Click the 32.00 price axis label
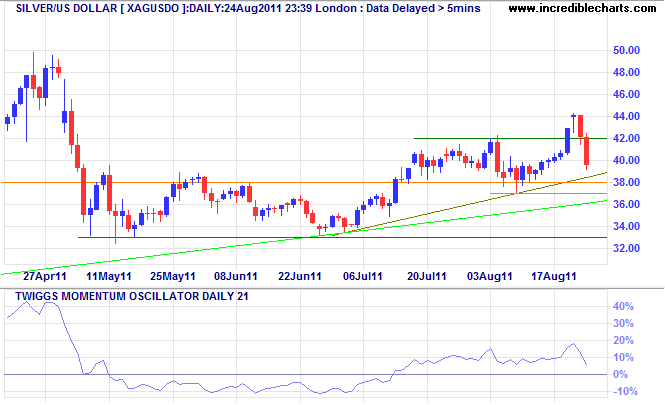 click(626, 249)
